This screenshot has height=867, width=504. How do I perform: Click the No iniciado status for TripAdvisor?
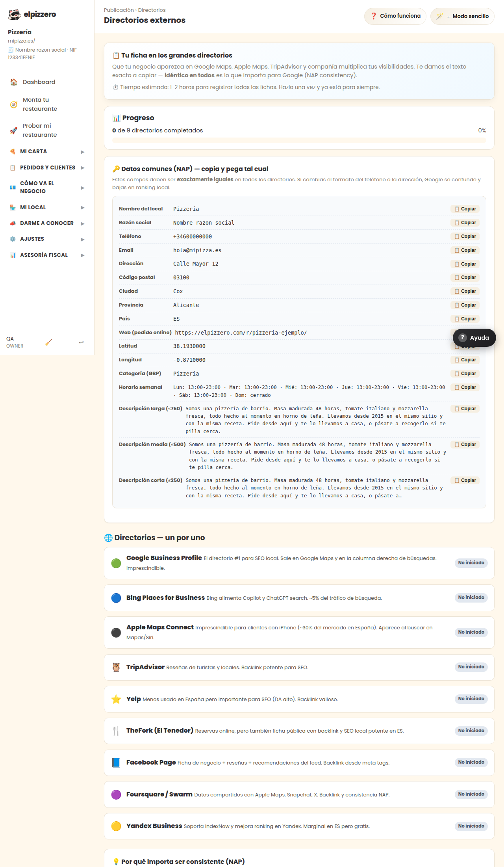[471, 667]
